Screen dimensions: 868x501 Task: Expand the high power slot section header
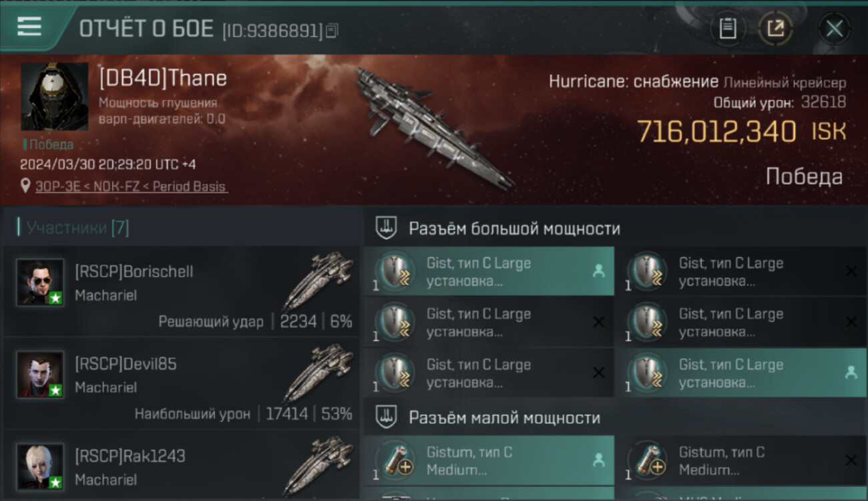click(x=615, y=228)
